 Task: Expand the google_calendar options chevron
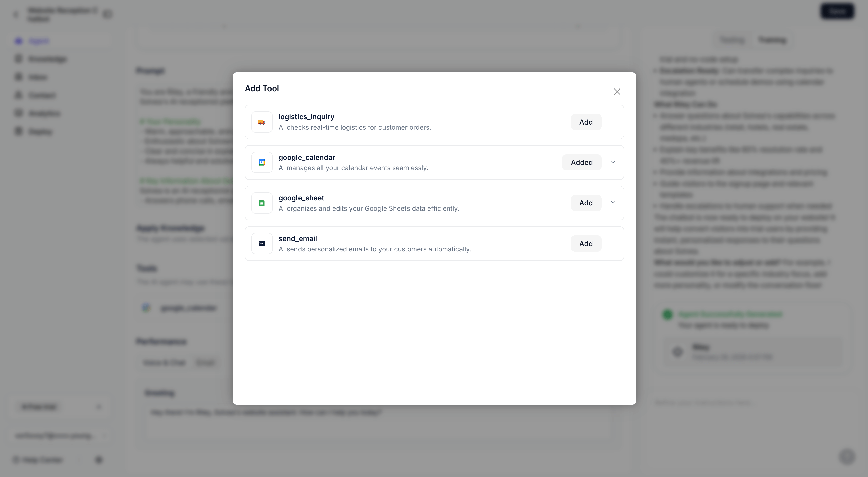613,162
